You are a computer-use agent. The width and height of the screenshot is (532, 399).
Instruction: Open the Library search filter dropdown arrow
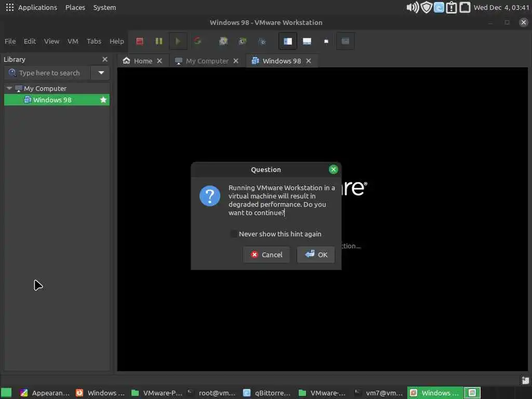101,73
